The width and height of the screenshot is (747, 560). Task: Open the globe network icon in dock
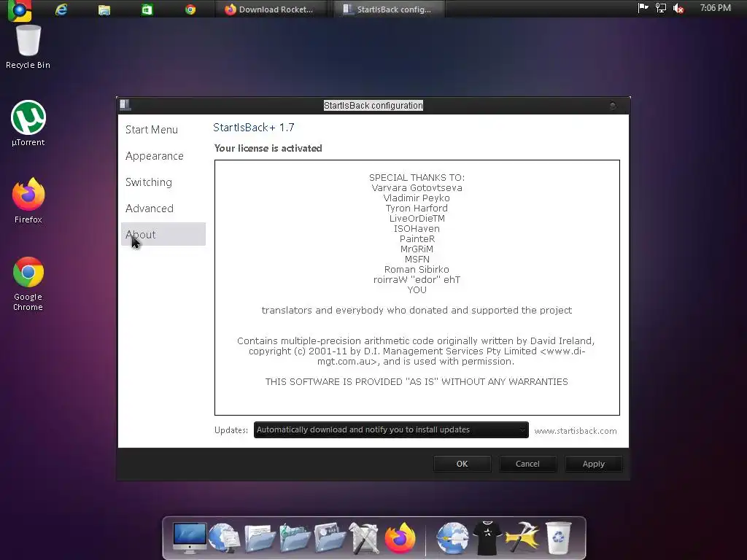pos(224,538)
